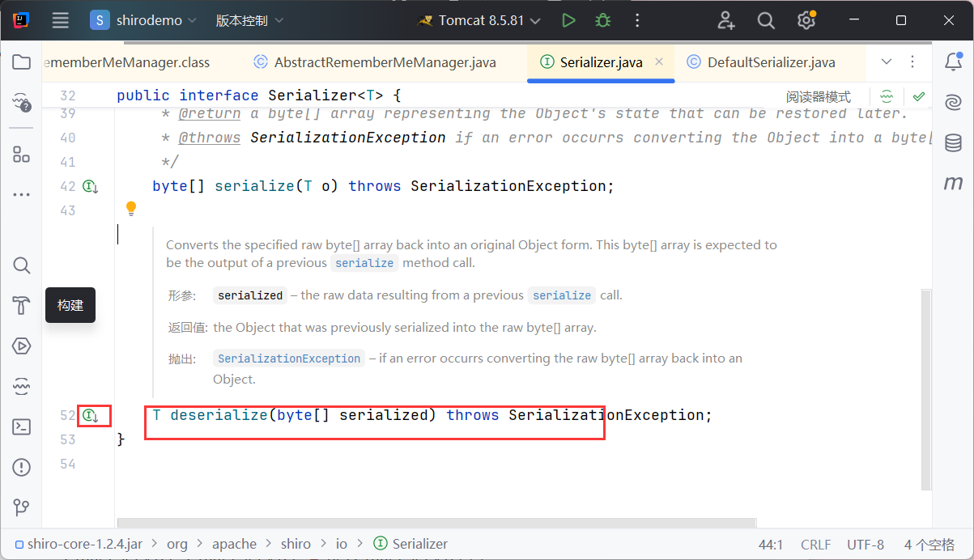Open the main hamburger menu
Image resolution: width=974 pixels, height=560 pixels.
pyautogui.click(x=60, y=20)
